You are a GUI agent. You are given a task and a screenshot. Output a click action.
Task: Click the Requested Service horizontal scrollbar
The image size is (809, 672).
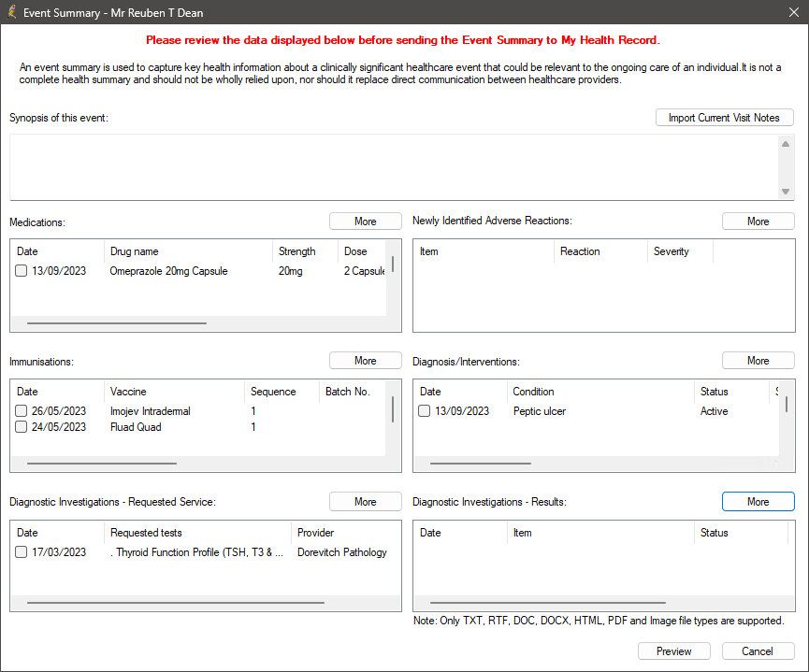(176, 603)
